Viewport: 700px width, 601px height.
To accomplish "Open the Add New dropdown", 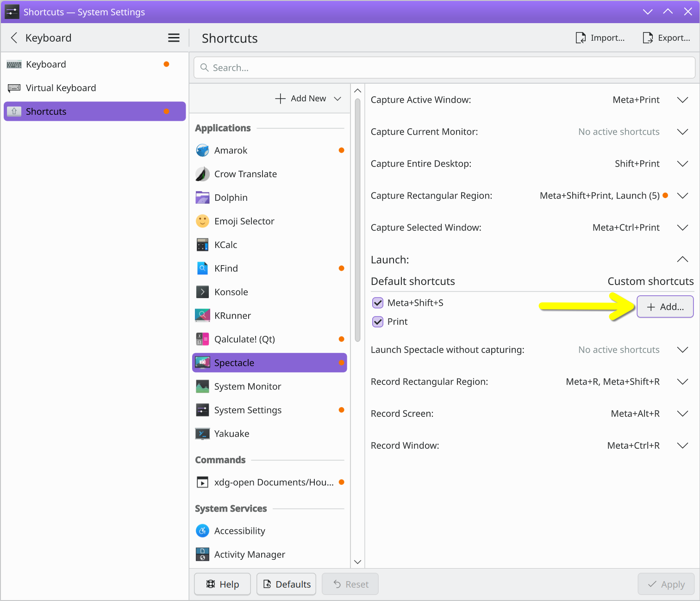I will (308, 99).
